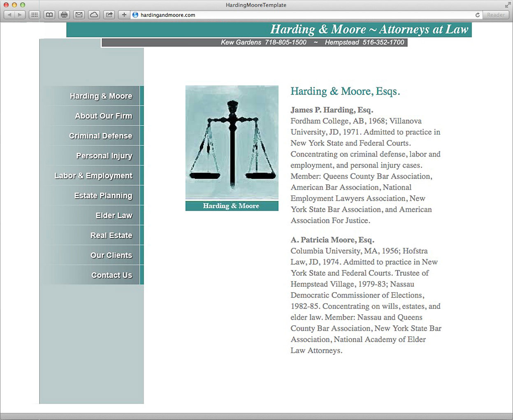The image size is (513, 420).
Task: Click the hardingandmoore.com address field
Action: [x=288, y=15]
